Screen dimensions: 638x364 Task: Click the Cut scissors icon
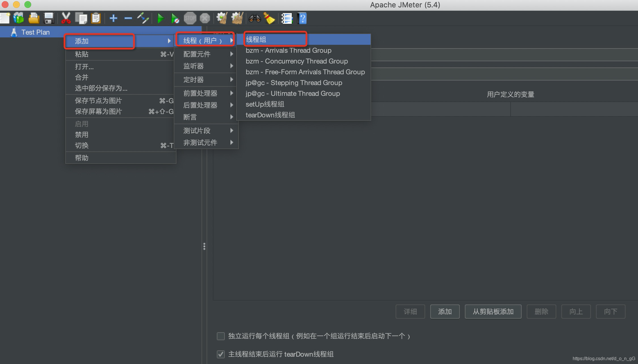click(x=66, y=18)
